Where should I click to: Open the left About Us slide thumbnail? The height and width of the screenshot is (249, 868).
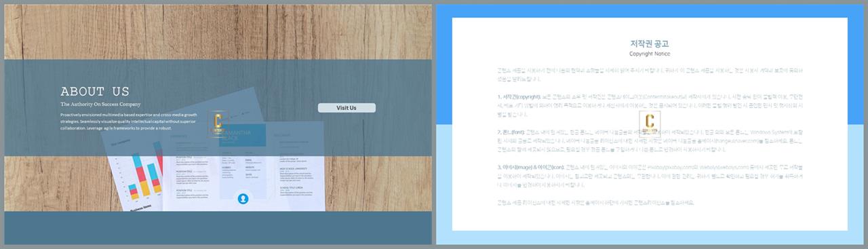point(218,125)
